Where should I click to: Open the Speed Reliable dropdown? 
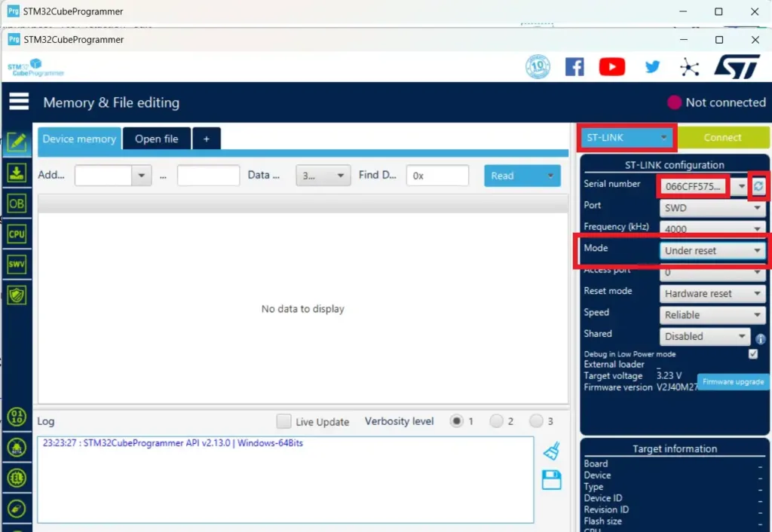(x=712, y=315)
